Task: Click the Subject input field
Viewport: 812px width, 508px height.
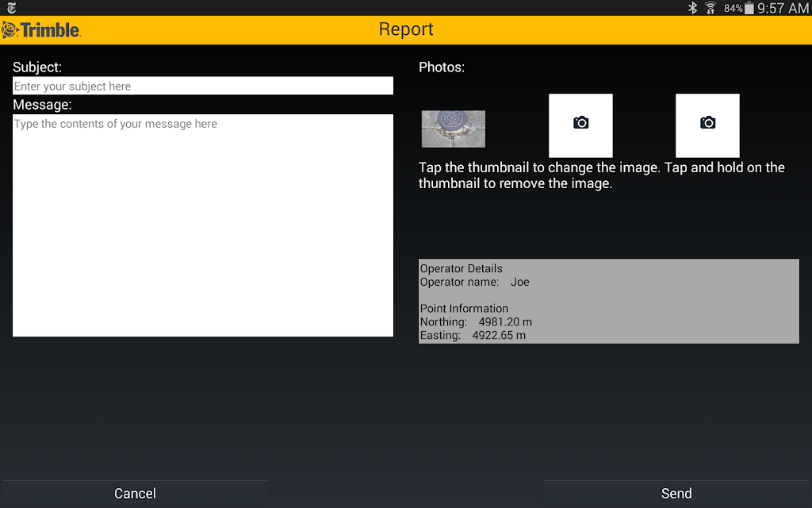Action: click(x=203, y=86)
